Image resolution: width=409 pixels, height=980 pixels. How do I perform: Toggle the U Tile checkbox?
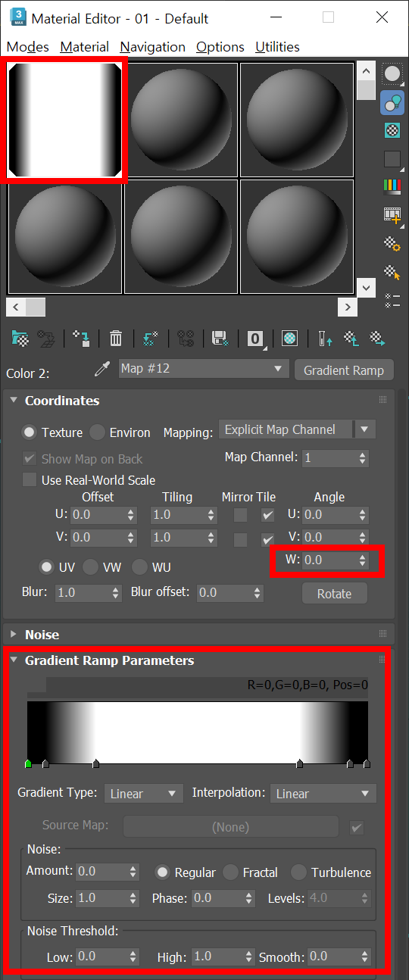coord(267,516)
